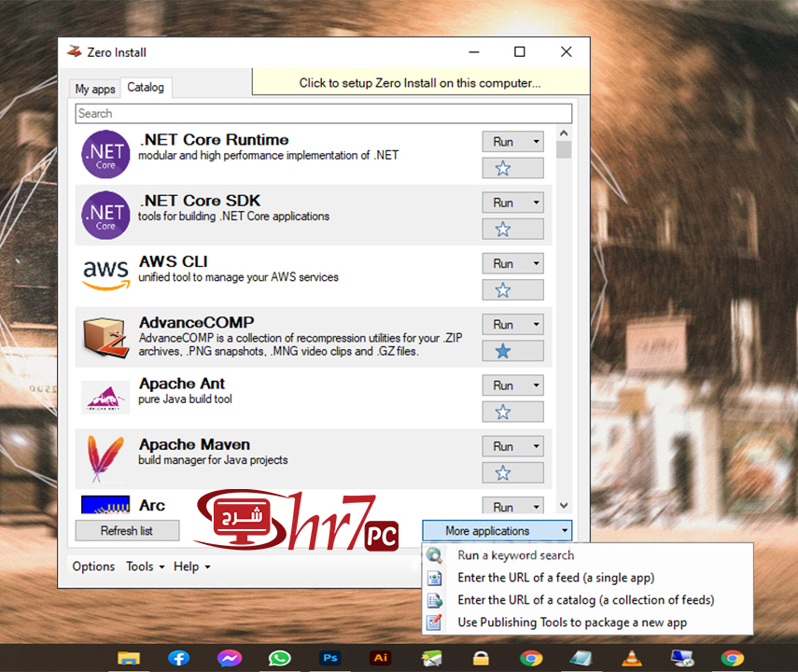The width and height of the screenshot is (798, 672).
Task: Switch to the My apps tab
Action: pos(95,89)
